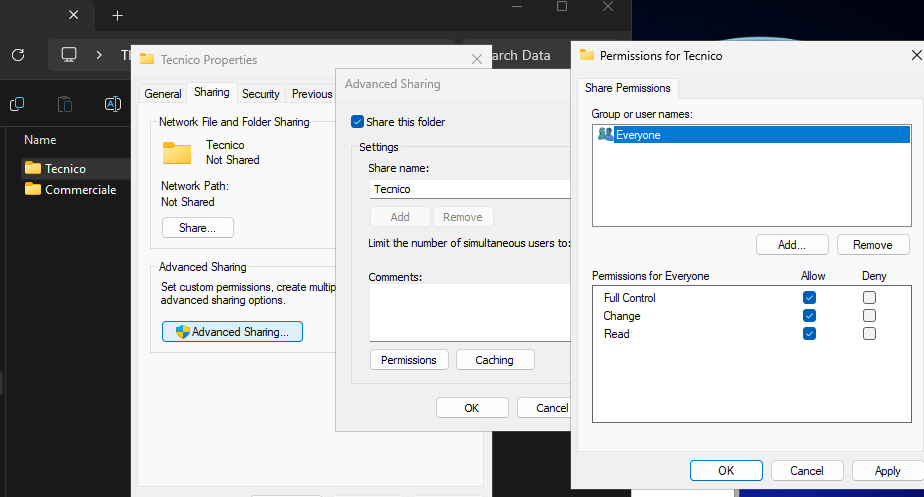The height and width of the screenshot is (497, 924).
Task: Click the Copy icon in Explorer toolbar
Action: [x=17, y=104]
